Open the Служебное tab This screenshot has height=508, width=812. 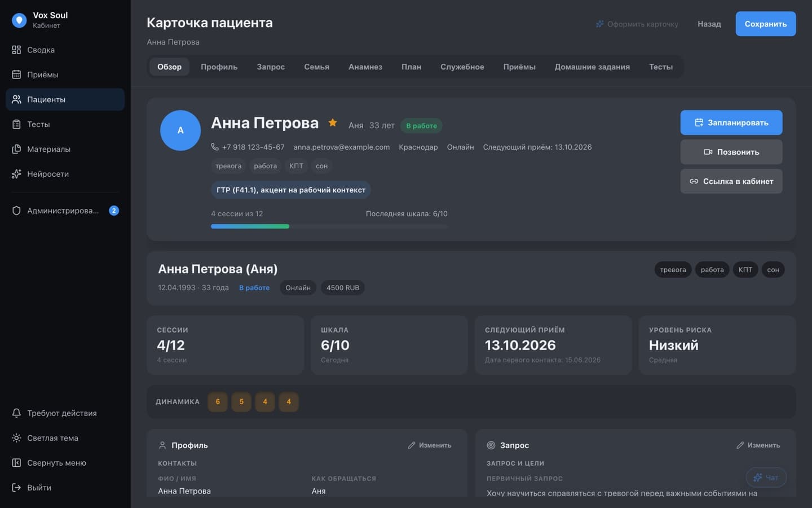click(462, 67)
